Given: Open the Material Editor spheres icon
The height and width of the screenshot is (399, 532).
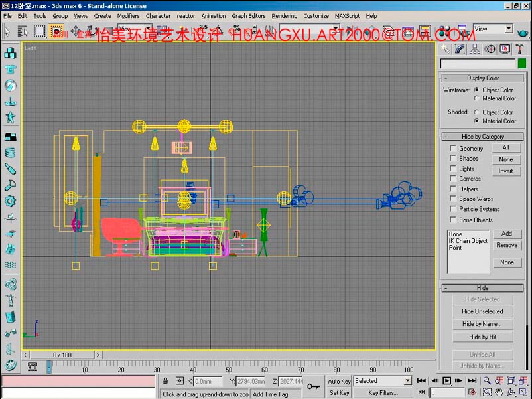Looking at the screenshot, I should 444,31.
